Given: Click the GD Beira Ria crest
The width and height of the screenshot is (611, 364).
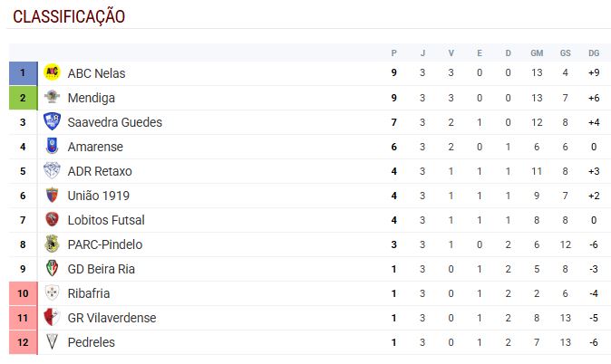Looking at the screenshot, I should pos(52,269).
